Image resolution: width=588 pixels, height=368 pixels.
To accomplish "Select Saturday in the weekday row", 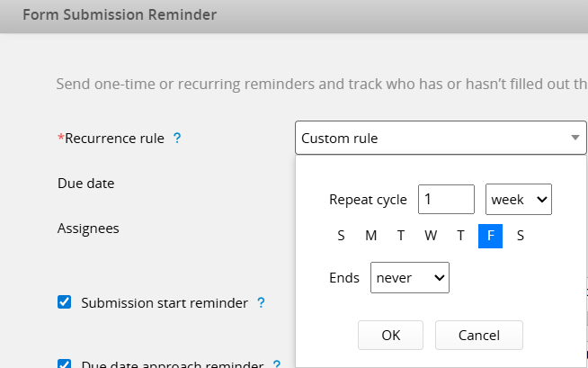I will tap(520, 237).
